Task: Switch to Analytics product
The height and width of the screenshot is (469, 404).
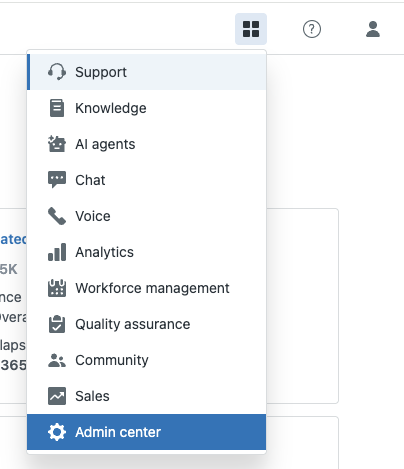Action: [147, 252]
